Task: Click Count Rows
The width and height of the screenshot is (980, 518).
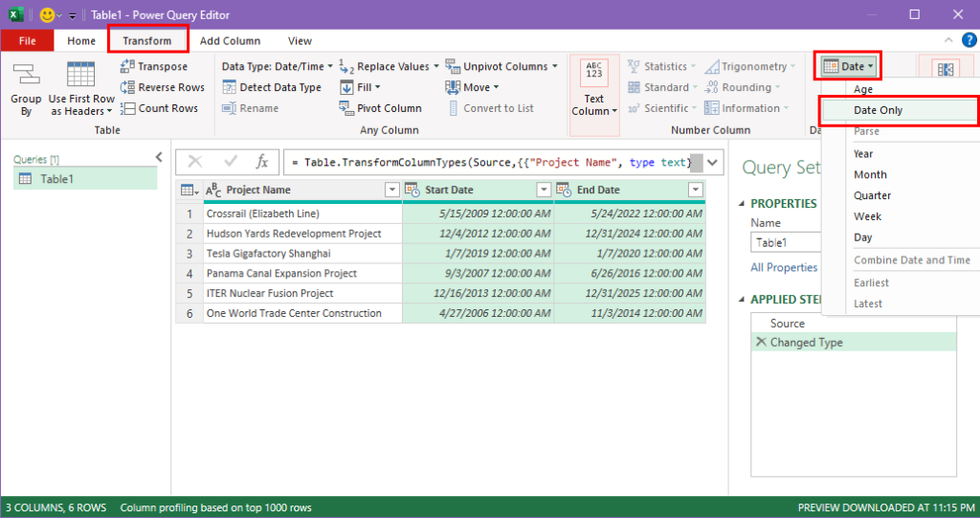Action: pyautogui.click(x=160, y=108)
